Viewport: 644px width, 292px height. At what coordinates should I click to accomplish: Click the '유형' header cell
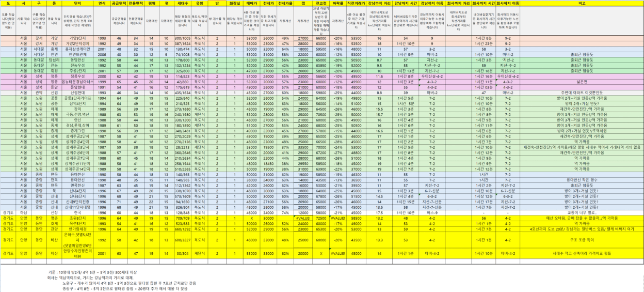(x=200, y=3)
